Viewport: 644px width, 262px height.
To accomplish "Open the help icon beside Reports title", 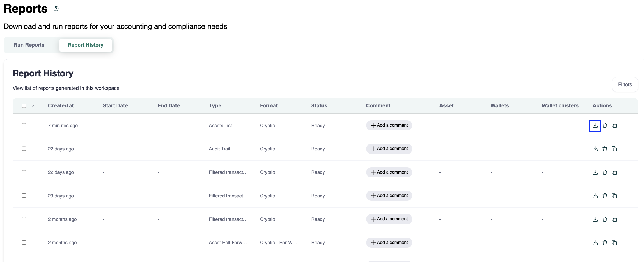I will click(x=56, y=8).
